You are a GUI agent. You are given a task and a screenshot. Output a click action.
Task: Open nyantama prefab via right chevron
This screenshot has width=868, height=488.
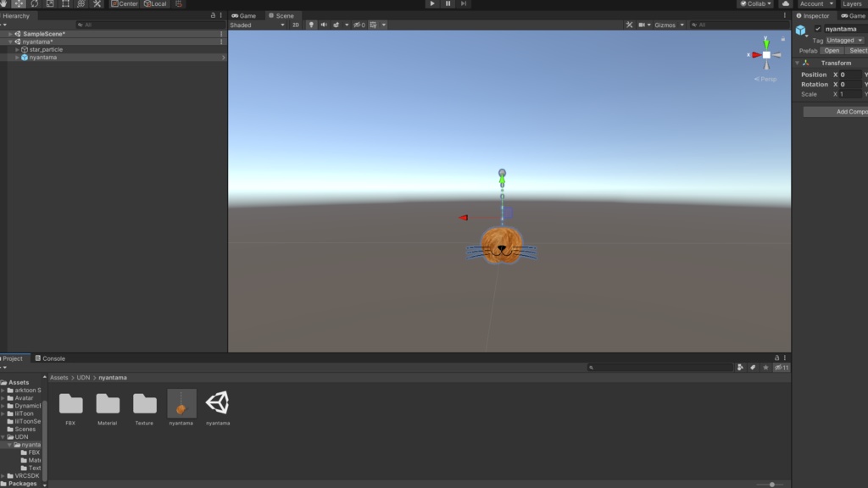coord(223,57)
